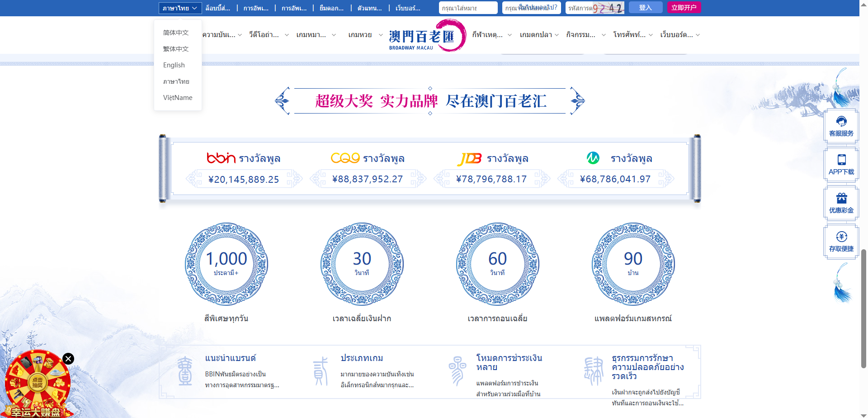Click jackpot amount ¥88,837,952.27

tap(368, 179)
